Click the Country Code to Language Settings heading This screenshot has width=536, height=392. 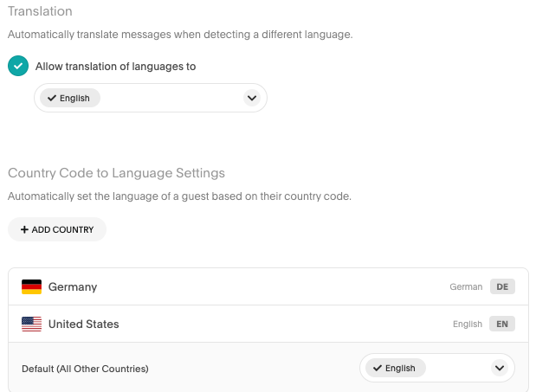click(116, 173)
